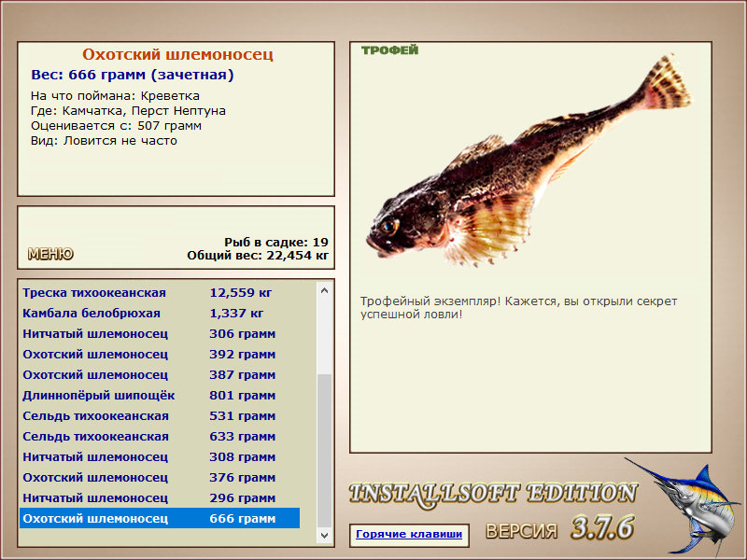The height and width of the screenshot is (560, 747).
Task: Click the Вид: Ловится не часто line
Action: pyautogui.click(x=104, y=141)
